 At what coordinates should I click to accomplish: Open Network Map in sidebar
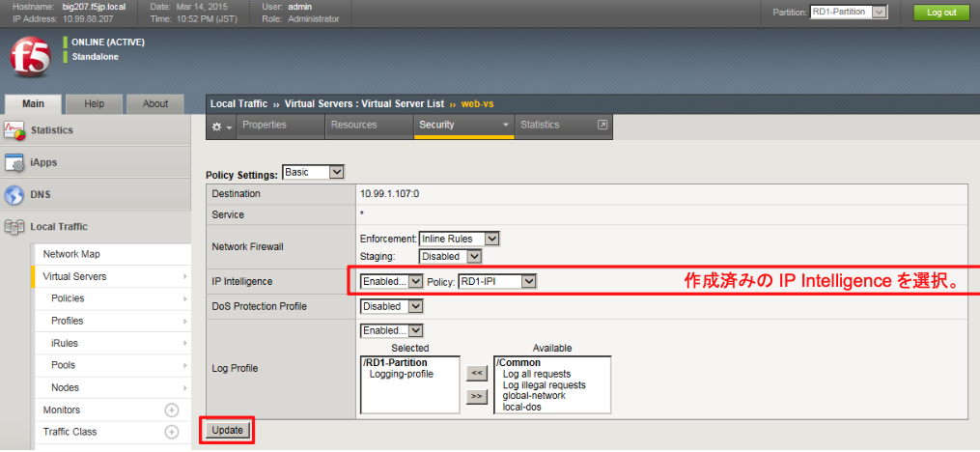tap(71, 254)
